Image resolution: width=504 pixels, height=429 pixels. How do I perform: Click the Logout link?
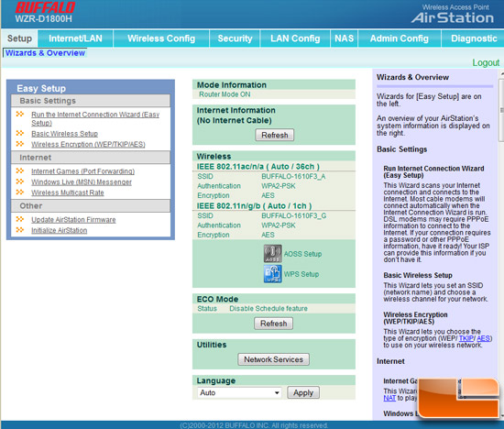click(486, 62)
